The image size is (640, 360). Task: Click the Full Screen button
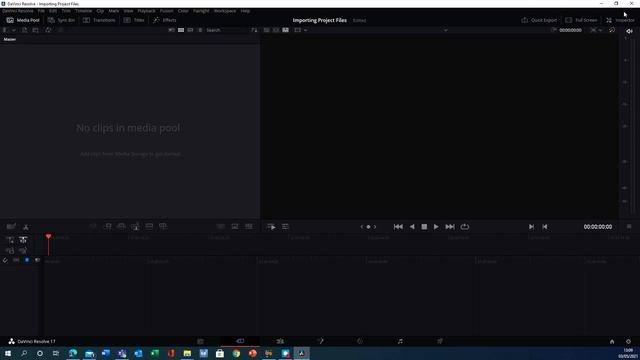[x=581, y=20]
